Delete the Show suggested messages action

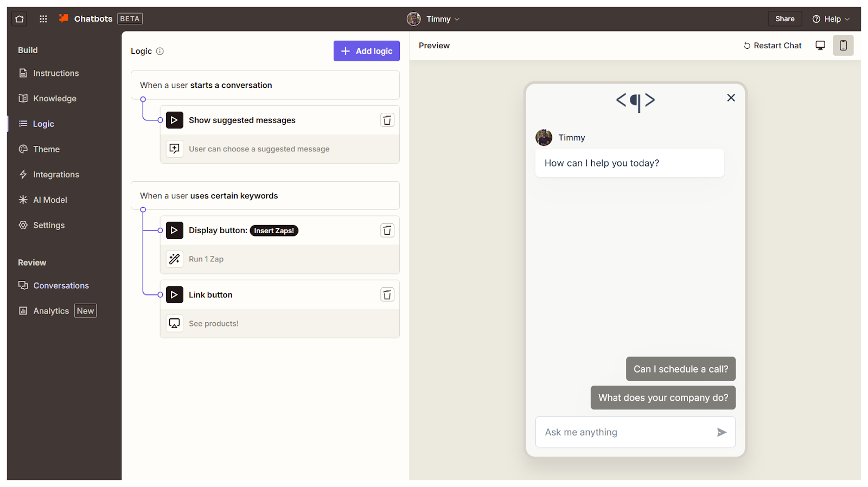coord(387,120)
